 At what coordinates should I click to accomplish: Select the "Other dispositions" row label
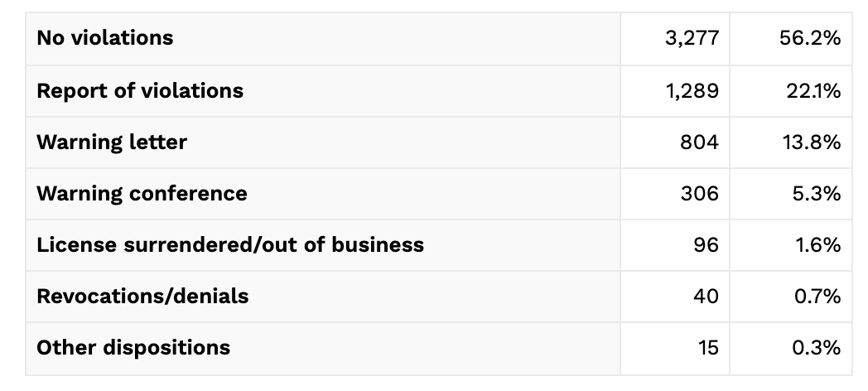pyautogui.click(x=133, y=347)
